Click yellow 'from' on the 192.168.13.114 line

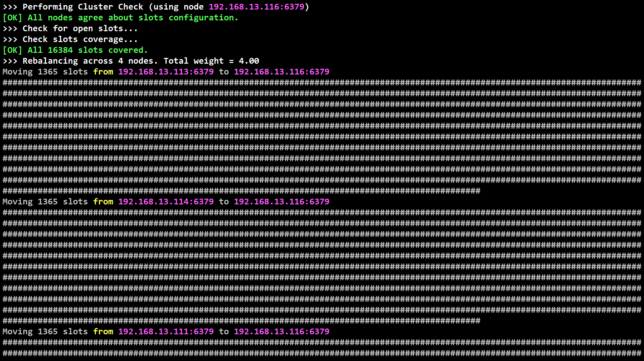click(x=103, y=202)
